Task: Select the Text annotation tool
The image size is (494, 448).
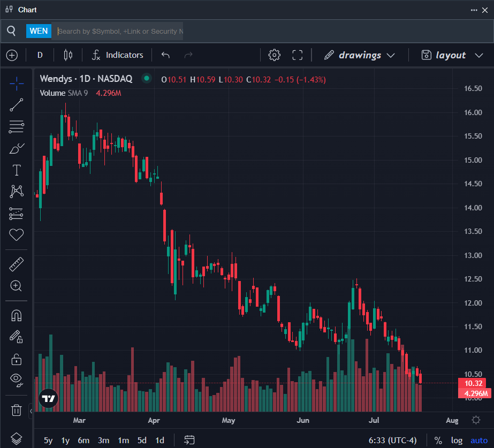Action: pos(17,170)
